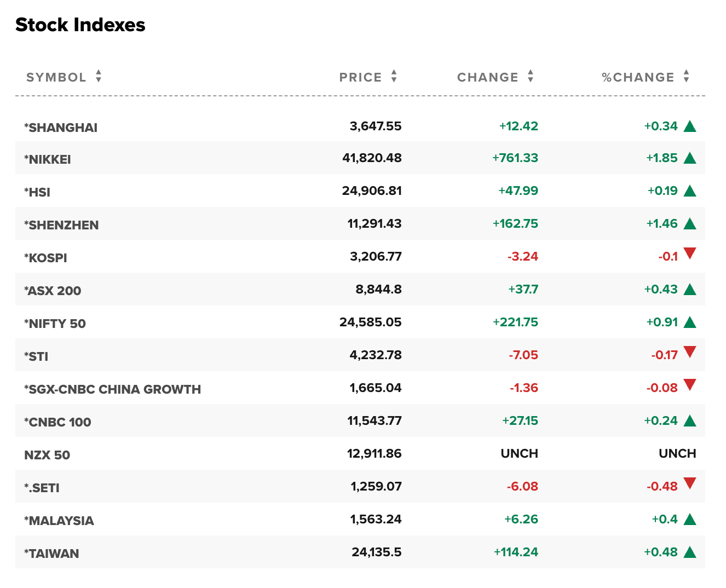Select the NZX 50 symbol
The height and width of the screenshot is (588, 726).
pyautogui.click(x=47, y=455)
